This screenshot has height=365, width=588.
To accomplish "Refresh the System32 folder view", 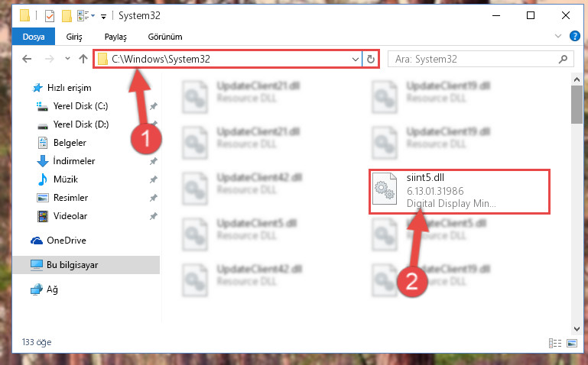I will coord(371,59).
